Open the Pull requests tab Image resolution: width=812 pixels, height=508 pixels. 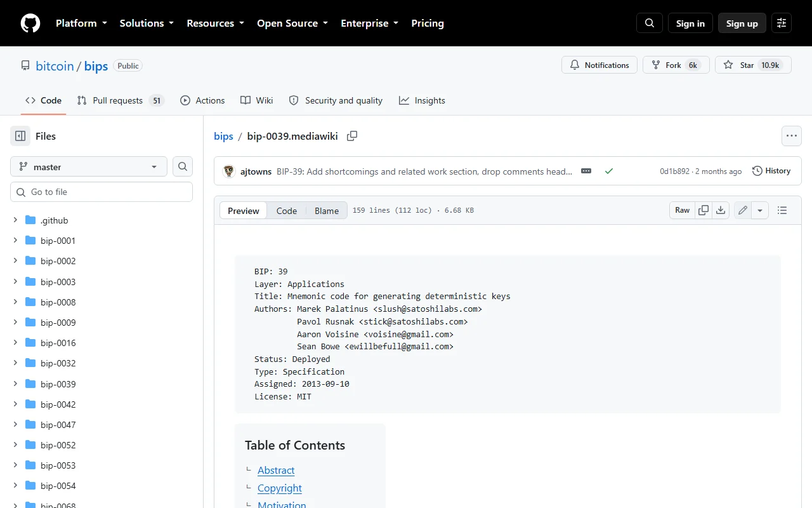click(x=121, y=100)
